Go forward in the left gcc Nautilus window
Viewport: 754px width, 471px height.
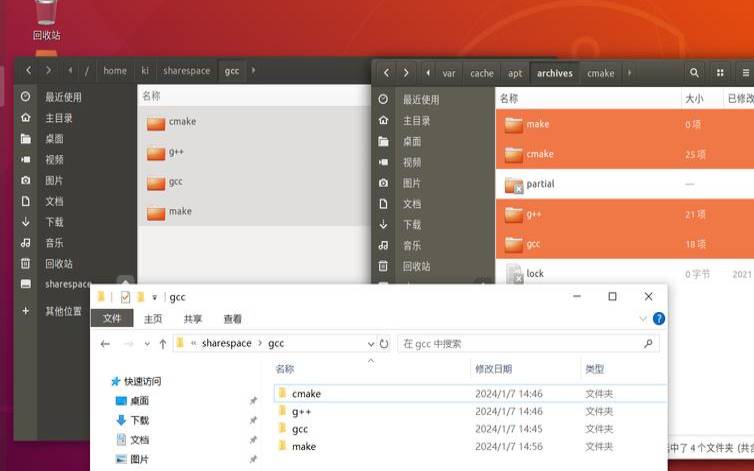click(x=48, y=71)
